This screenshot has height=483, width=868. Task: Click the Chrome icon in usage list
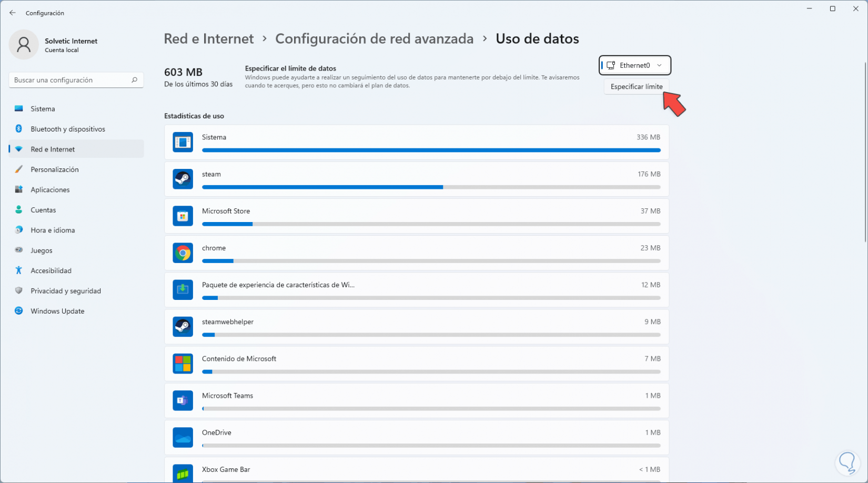click(x=183, y=253)
